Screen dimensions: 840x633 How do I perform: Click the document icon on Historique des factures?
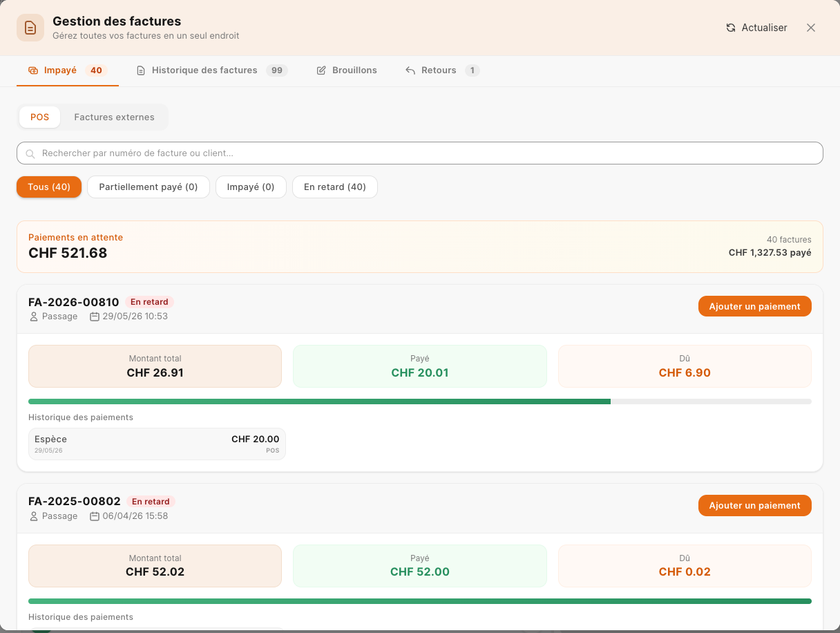tap(141, 70)
